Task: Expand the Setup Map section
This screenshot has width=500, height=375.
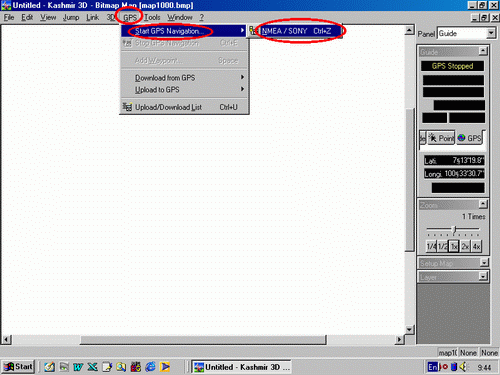Action: (484, 263)
